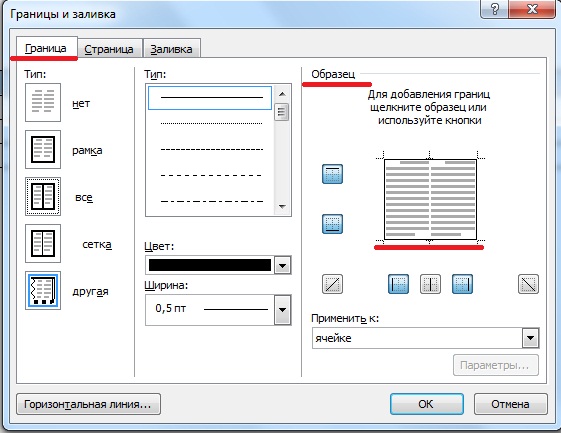561x433 pixels.
Task: Apply the diagonal down border icon
Action: tap(528, 284)
